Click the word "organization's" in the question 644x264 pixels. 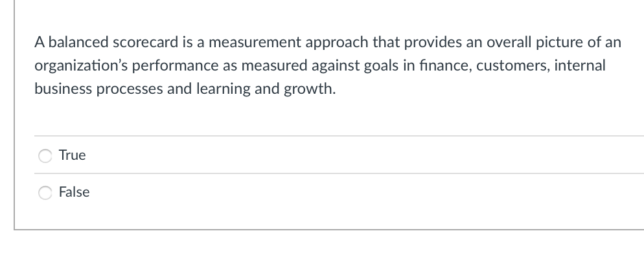tap(81, 66)
